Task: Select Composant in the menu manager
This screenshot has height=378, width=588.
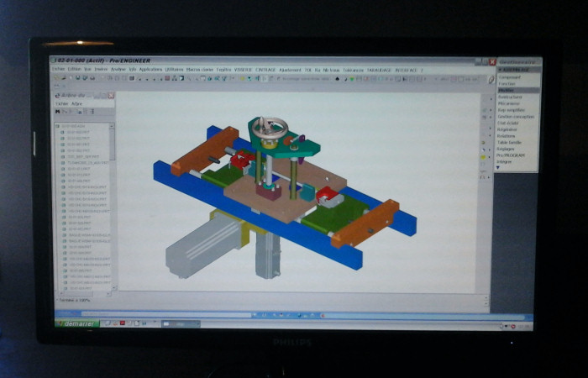Action: click(507, 76)
